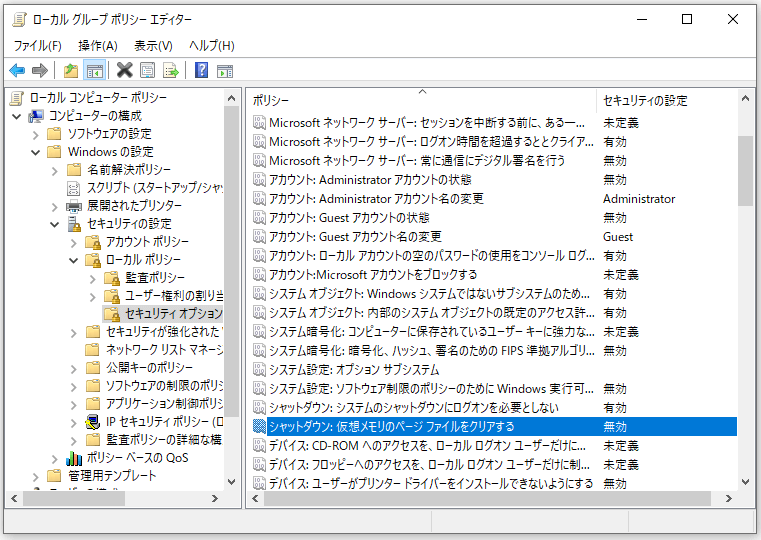Expand the 公開キーのポリシー node
Image resolution: width=761 pixels, height=540 pixels.
[73, 369]
